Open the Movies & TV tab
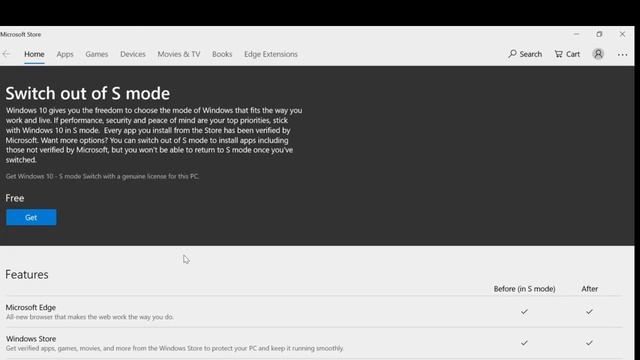The height and width of the screenshot is (360, 640). pyautogui.click(x=179, y=54)
